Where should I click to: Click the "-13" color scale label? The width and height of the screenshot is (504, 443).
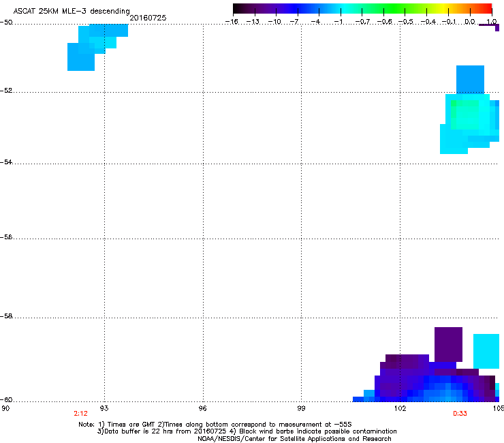253,22
